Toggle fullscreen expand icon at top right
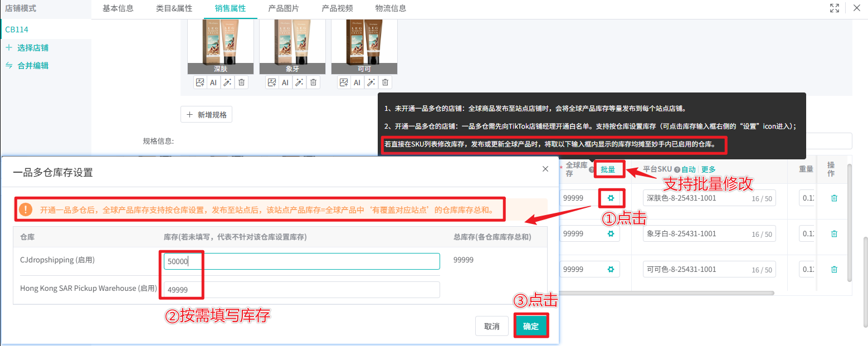Viewport: 868px width, 346px height. click(x=834, y=8)
